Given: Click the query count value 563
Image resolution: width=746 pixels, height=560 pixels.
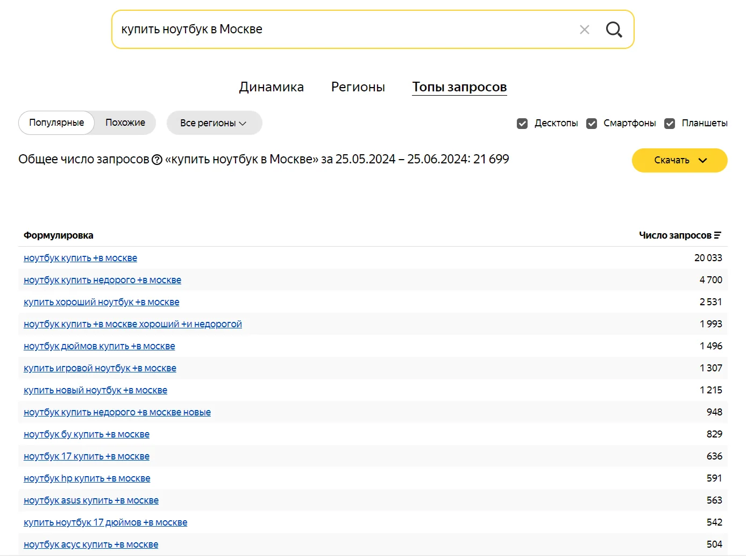Looking at the screenshot, I should click(x=714, y=500).
